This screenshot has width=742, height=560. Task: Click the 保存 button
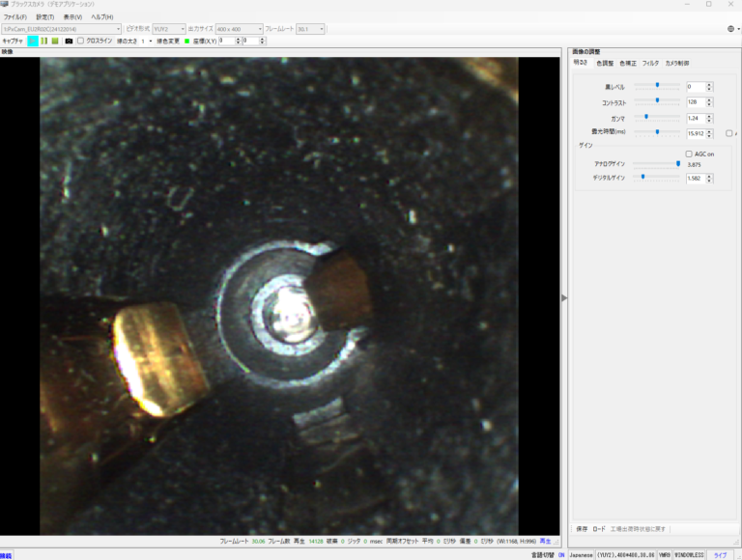pos(582,529)
